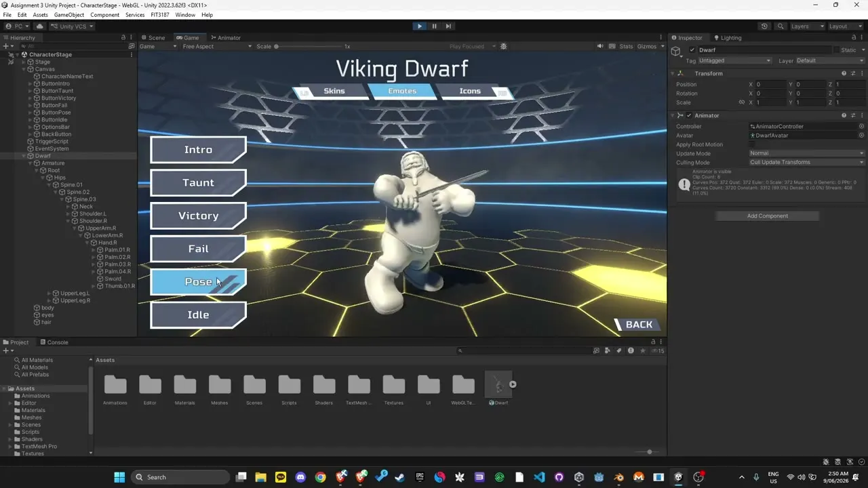868x488 pixels.
Task: Open the Culling Mode dropdown
Action: pos(807,163)
